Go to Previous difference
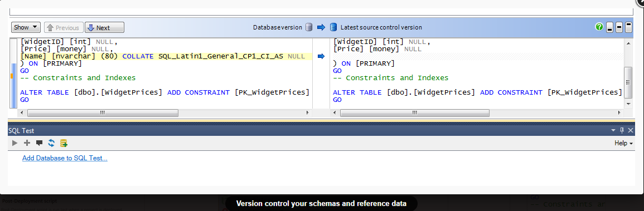This screenshot has height=211, width=644. [64, 27]
